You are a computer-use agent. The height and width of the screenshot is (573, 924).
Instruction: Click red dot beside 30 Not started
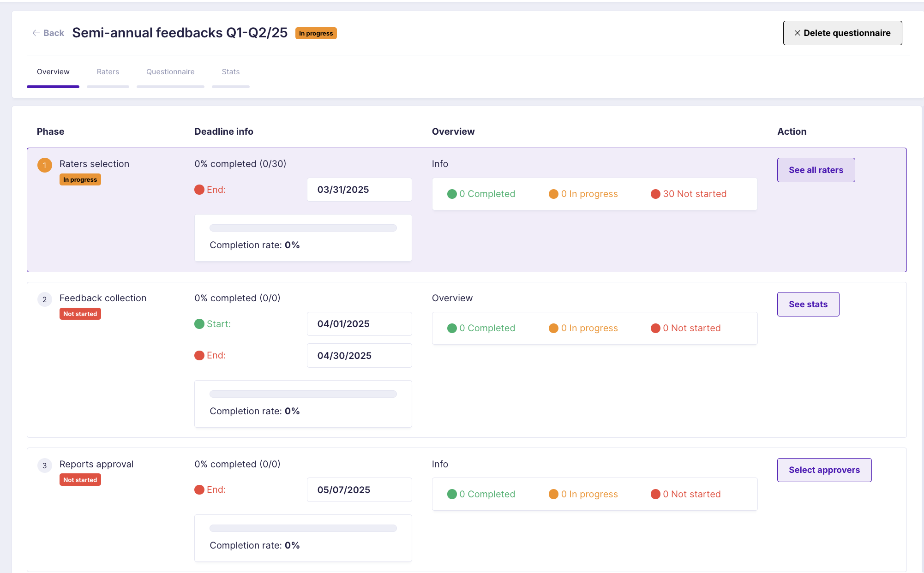(x=655, y=194)
